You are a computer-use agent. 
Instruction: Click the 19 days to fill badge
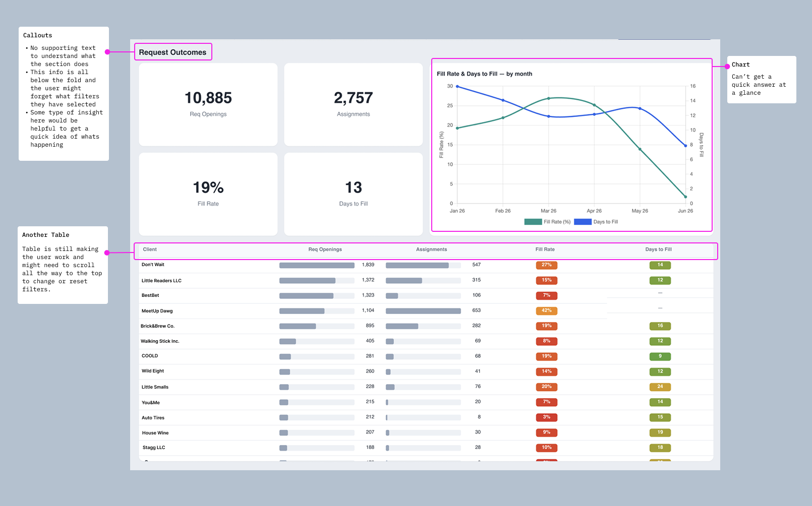(x=660, y=432)
